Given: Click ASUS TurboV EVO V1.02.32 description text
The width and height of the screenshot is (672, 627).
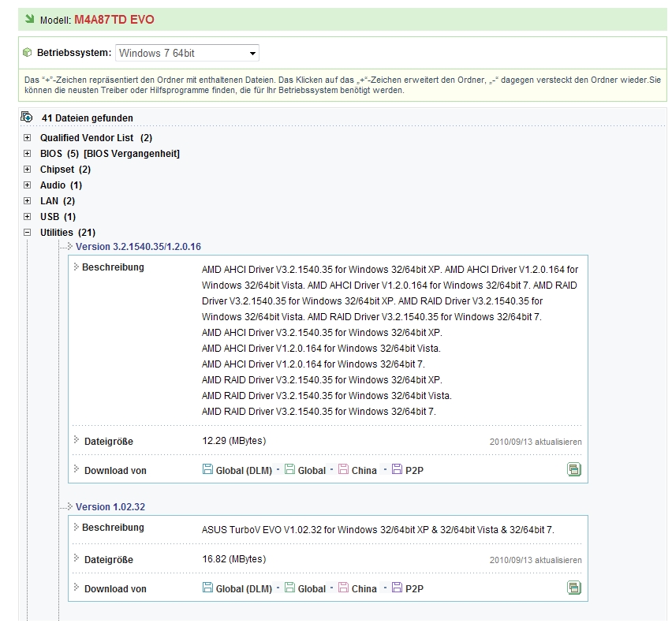Looking at the screenshot, I should click(378, 530).
